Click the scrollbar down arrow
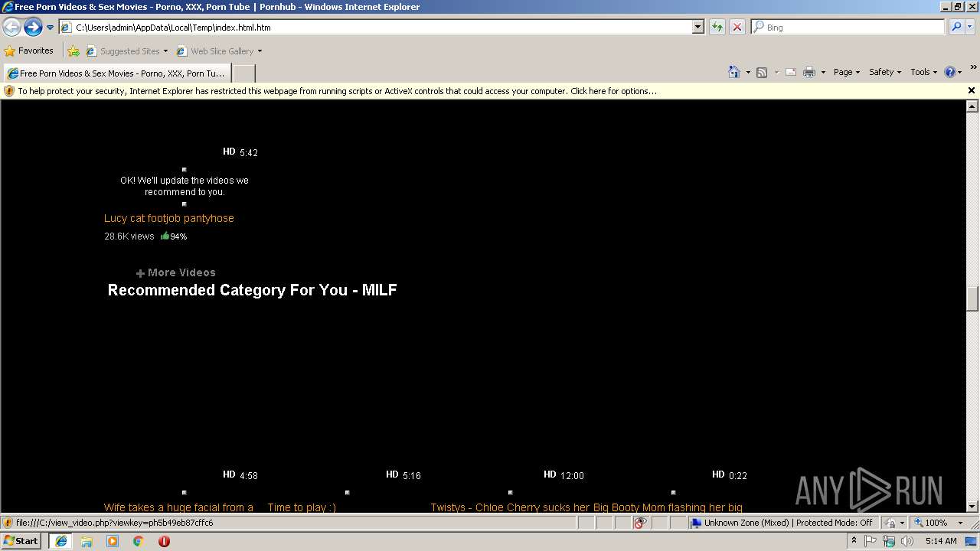This screenshot has width=980, height=551. click(972, 506)
